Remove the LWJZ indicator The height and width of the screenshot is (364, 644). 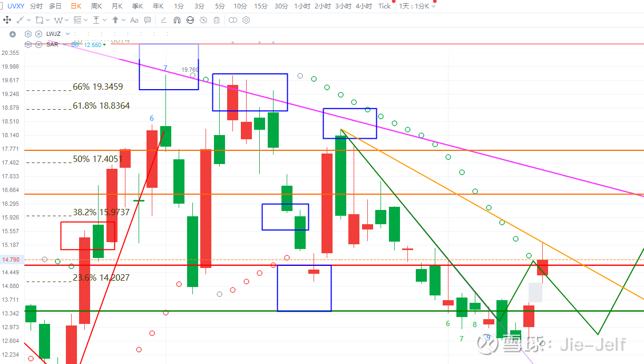[39, 34]
